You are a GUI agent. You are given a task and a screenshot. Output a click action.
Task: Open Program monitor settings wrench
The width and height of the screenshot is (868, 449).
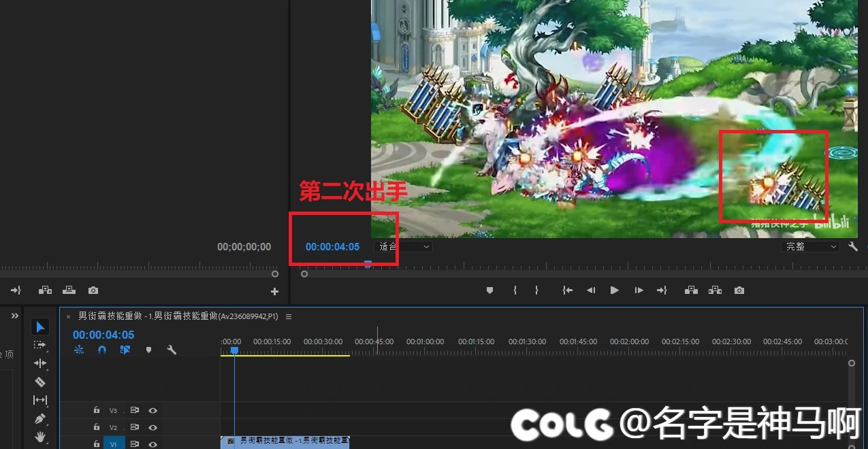point(854,247)
